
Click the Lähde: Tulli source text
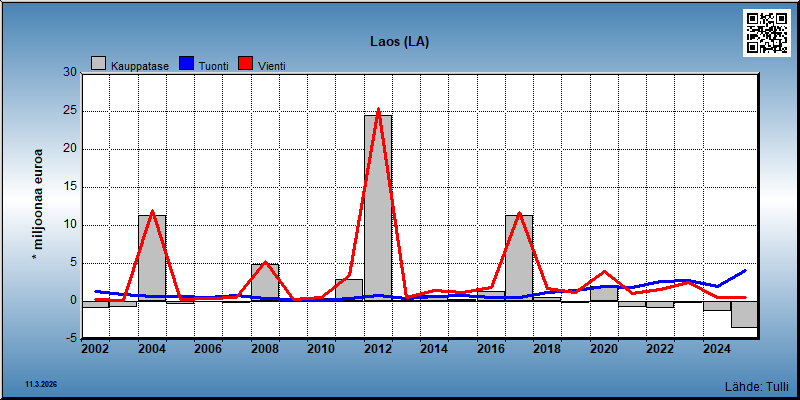tap(756, 386)
